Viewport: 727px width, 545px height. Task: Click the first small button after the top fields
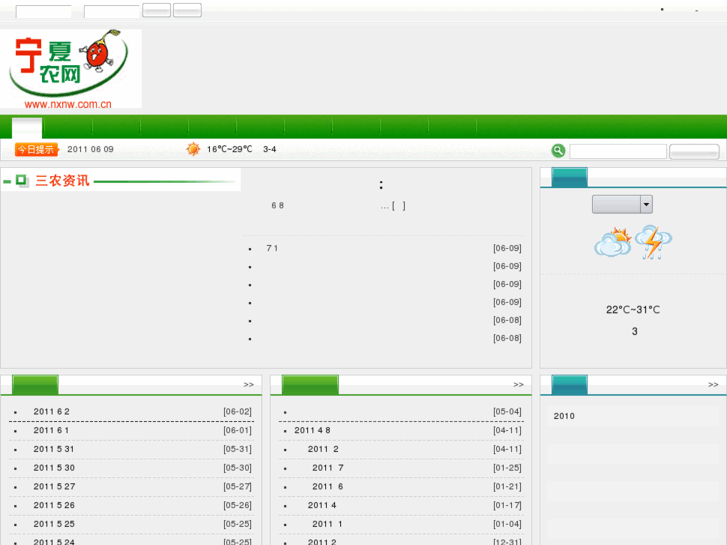(156, 10)
